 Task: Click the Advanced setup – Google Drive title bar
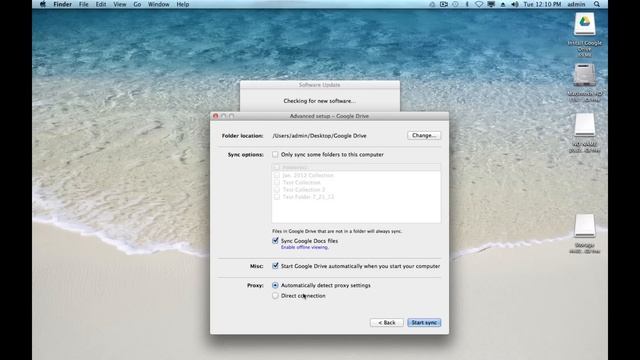pyautogui.click(x=329, y=116)
